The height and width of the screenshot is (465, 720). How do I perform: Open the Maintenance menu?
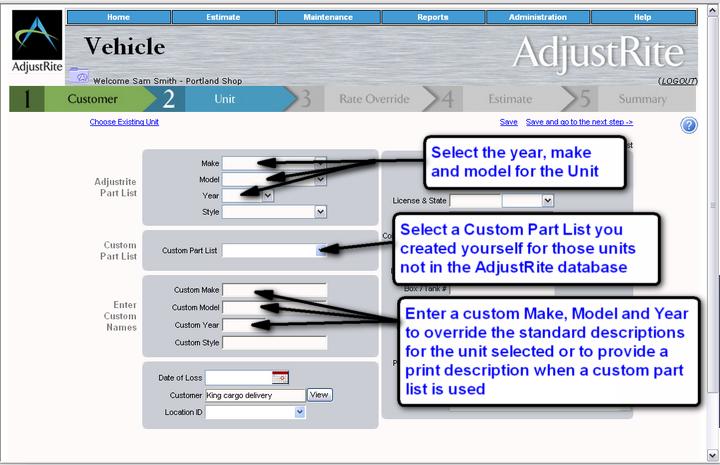point(328,17)
